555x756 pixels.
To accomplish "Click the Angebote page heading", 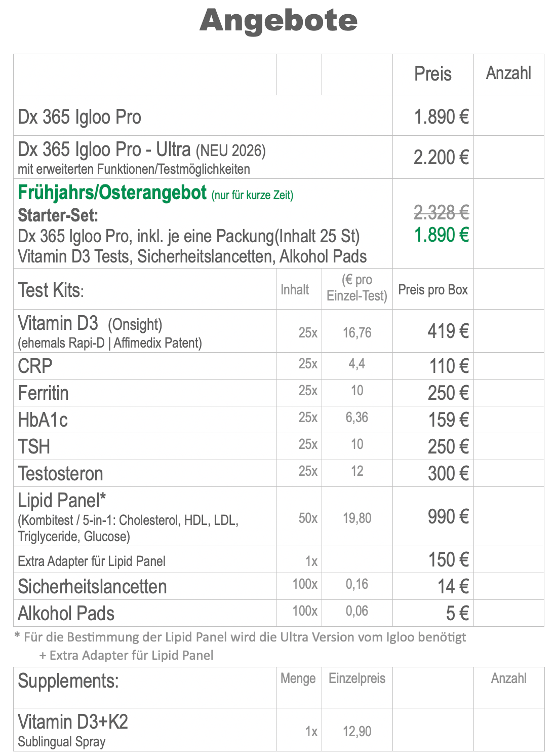I will click(278, 21).
